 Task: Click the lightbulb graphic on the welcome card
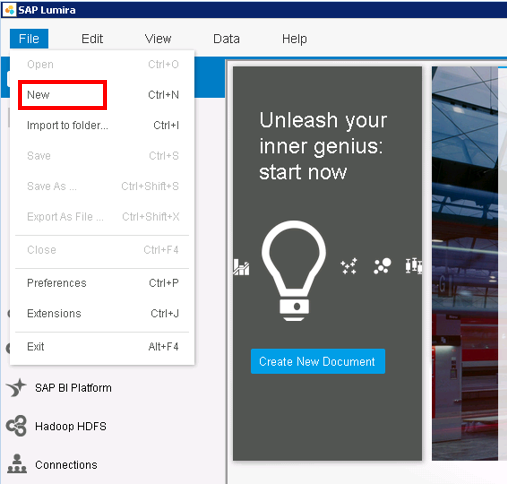point(294,271)
